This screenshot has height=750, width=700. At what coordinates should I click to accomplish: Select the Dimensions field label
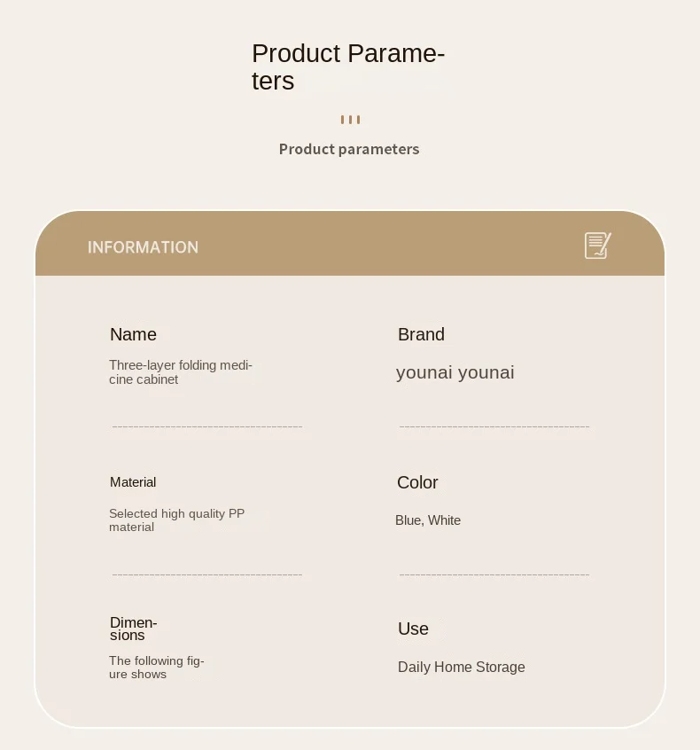(x=133, y=629)
